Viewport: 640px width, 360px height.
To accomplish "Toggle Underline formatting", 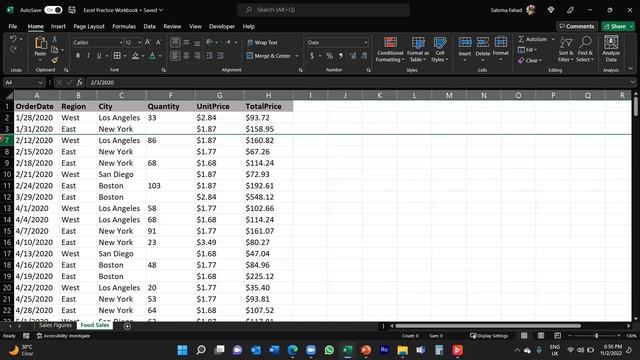I will 99,56.
